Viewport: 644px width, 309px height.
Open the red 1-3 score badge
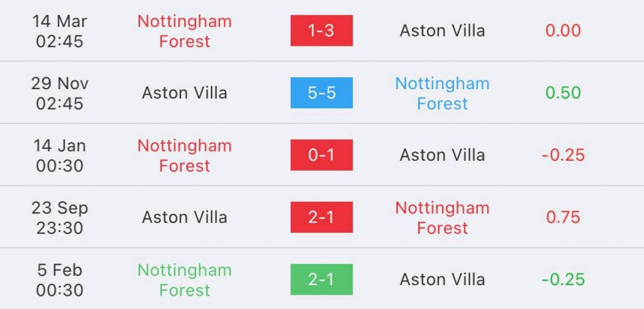[321, 31]
